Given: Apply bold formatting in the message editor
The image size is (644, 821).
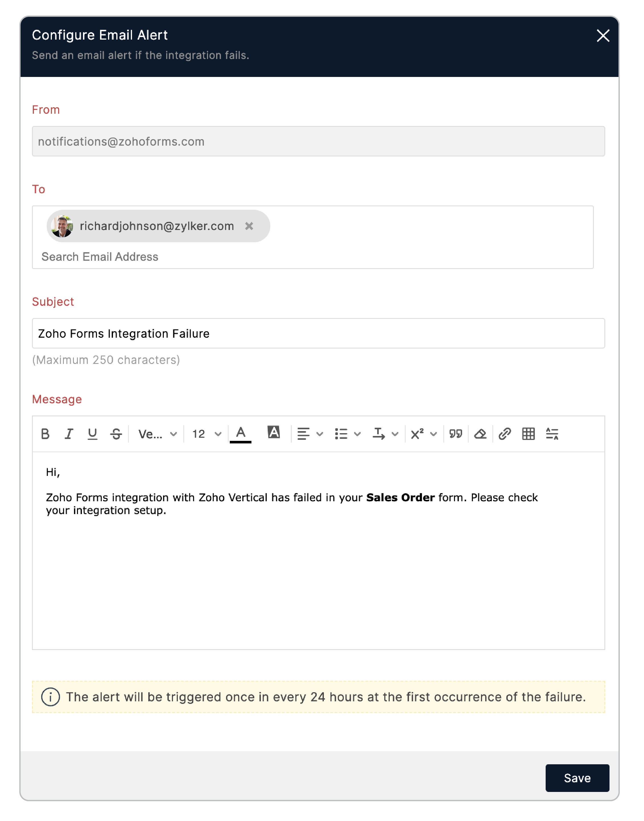Looking at the screenshot, I should point(45,434).
